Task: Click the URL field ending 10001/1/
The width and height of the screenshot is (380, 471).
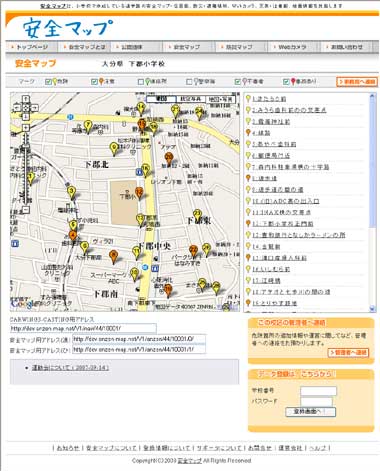Action: point(139,349)
